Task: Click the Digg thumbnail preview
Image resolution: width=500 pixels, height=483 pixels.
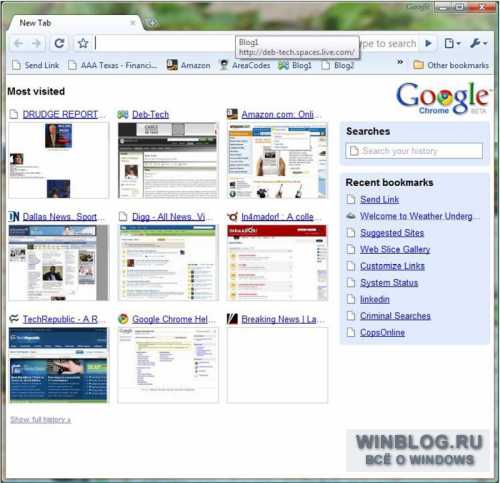Action: click(x=168, y=263)
